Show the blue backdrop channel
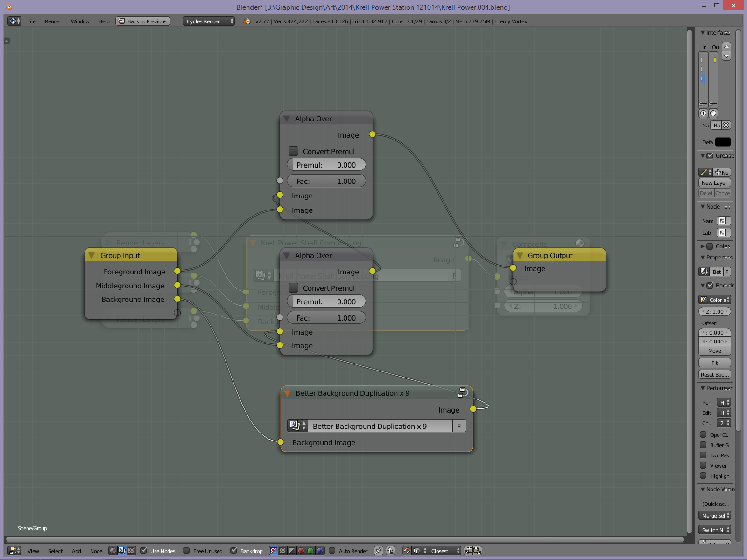The width and height of the screenshot is (747, 560). 320,551
